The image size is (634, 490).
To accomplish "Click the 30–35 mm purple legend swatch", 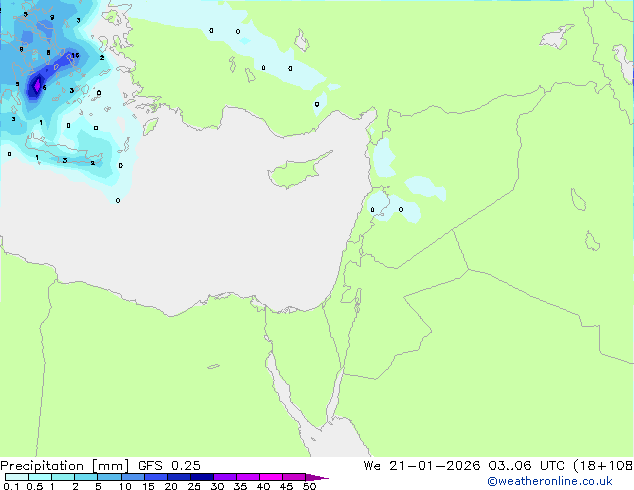I will click(x=224, y=477).
